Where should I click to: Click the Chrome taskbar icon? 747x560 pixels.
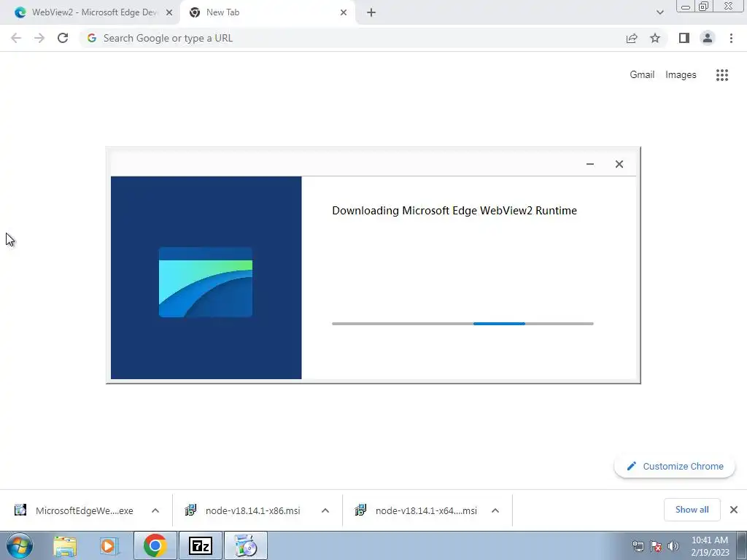155,545
